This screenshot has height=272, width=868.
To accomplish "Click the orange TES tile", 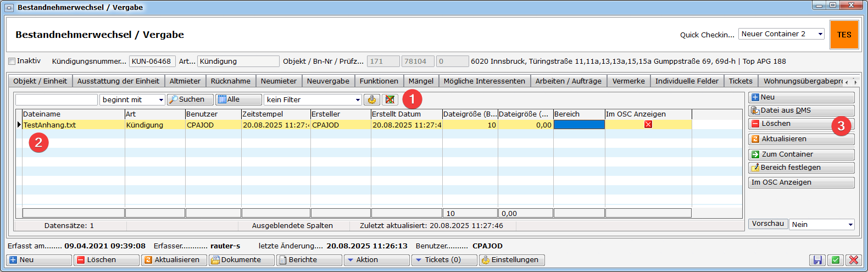I will tap(844, 35).
